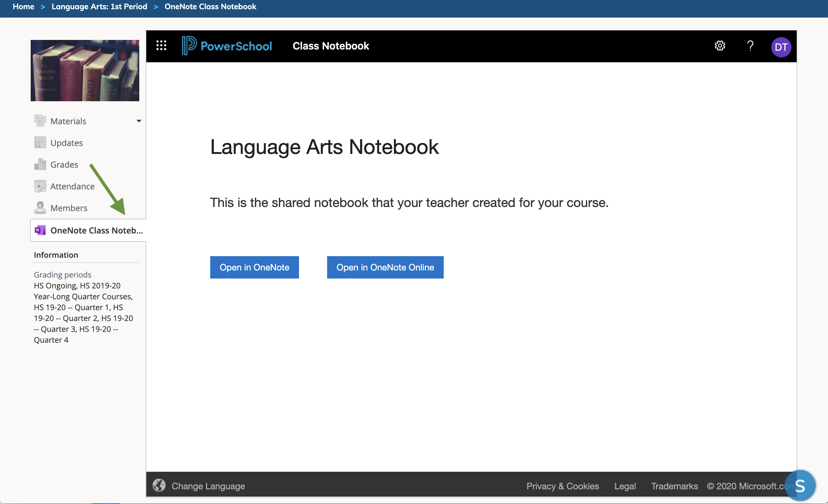The image size is (828, 504).
Task: Open the help question mark icon
Action: [x=750, y=46]
